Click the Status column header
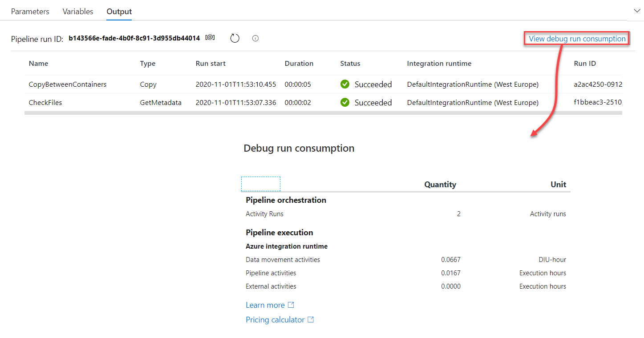This screenshot has height=338, width=644. 350,64
